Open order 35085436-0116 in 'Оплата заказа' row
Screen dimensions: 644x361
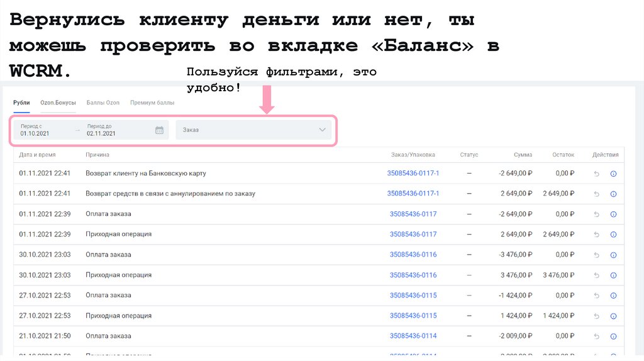[413, 255]
